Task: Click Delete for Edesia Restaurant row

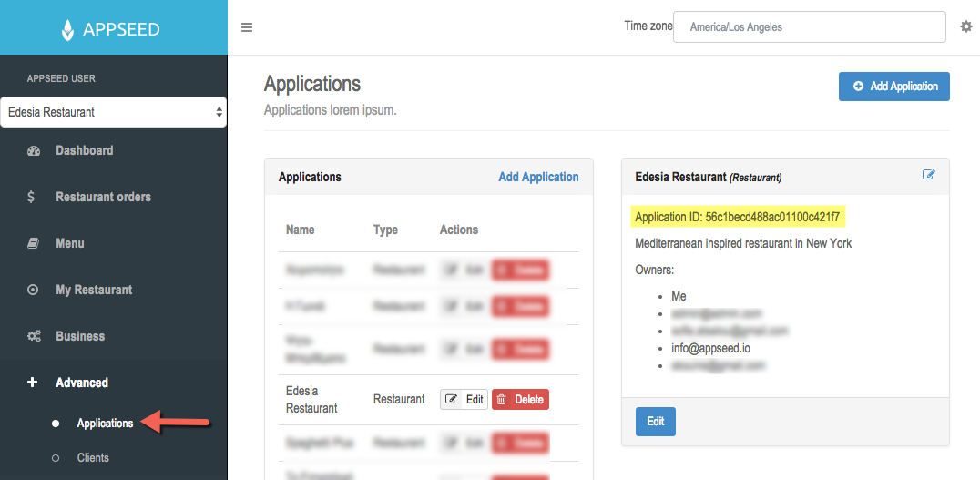Action: click(x=520, y=399)
